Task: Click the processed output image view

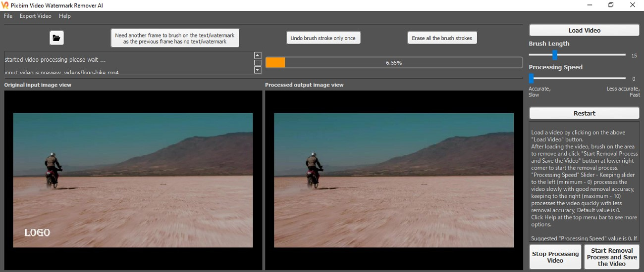Action: coord(394,180)
